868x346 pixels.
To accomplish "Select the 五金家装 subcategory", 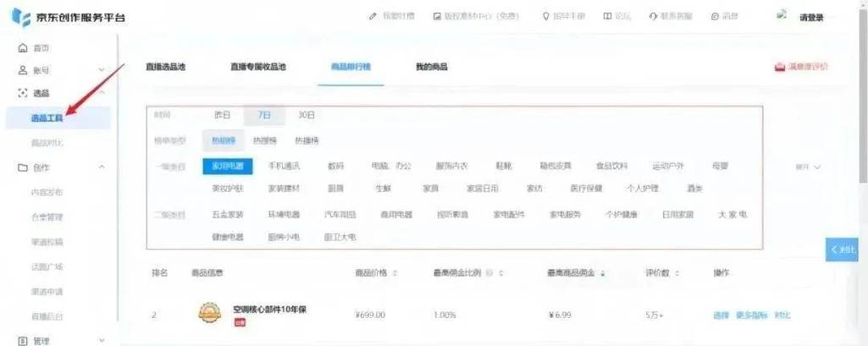I will point(228,215).
